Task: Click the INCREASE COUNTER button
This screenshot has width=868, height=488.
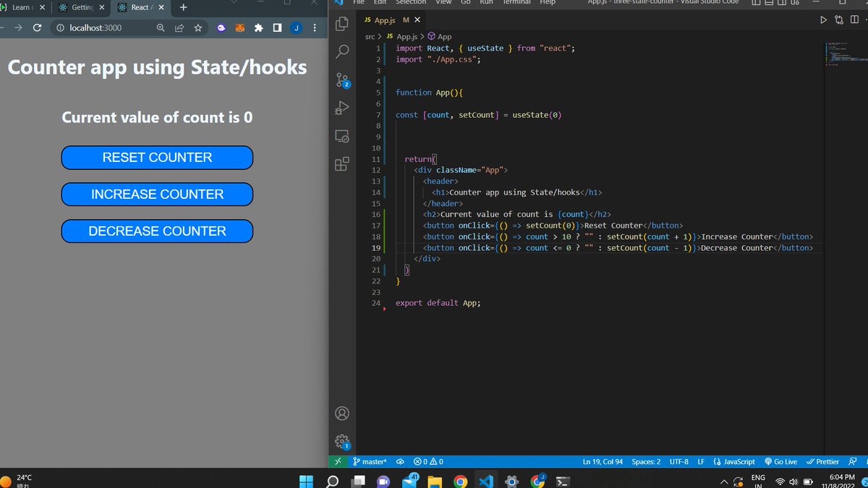Action: [157, 194]
